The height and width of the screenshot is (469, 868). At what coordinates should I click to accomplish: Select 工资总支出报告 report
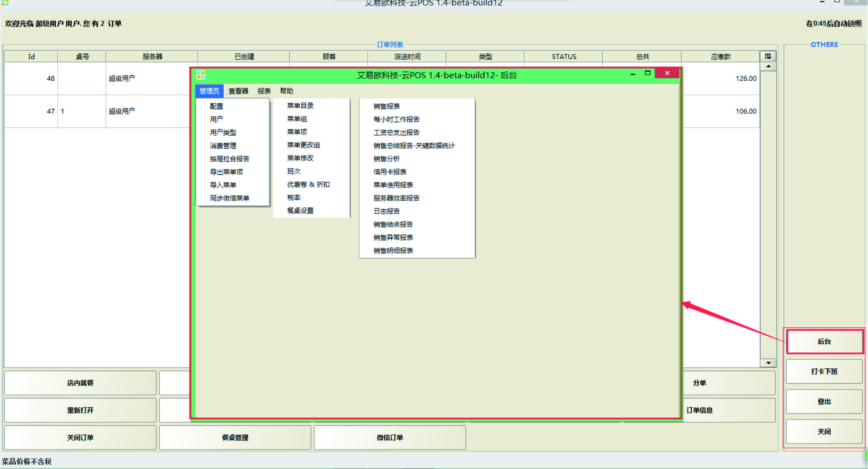pyautogui.click(x=396, y=133)
